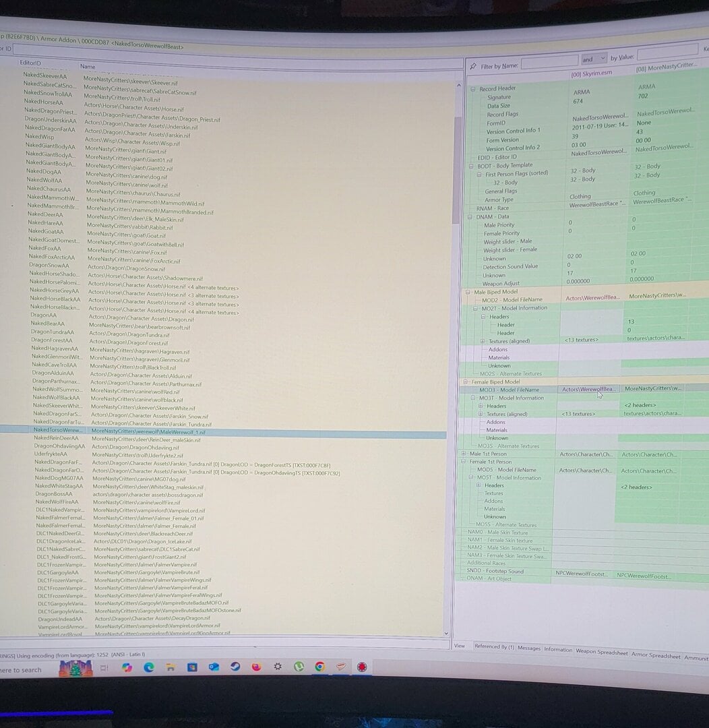The width and height of the screenshot is (709, 728).
Task: Collapse the BODT - Body Template node
Action: [x=471, y=166]
